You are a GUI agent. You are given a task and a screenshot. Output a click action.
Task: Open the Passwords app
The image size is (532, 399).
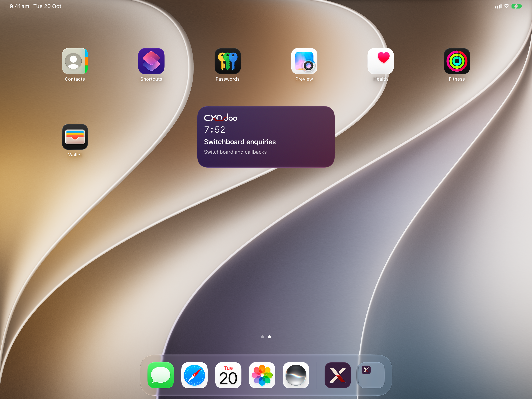click(228, 61)
